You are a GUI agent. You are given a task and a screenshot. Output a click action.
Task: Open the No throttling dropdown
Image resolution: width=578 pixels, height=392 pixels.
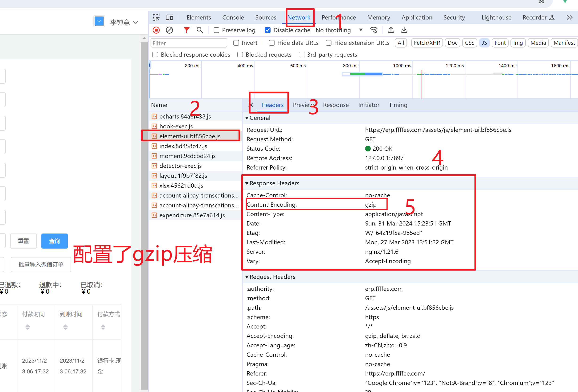click(x=339, y=30)
